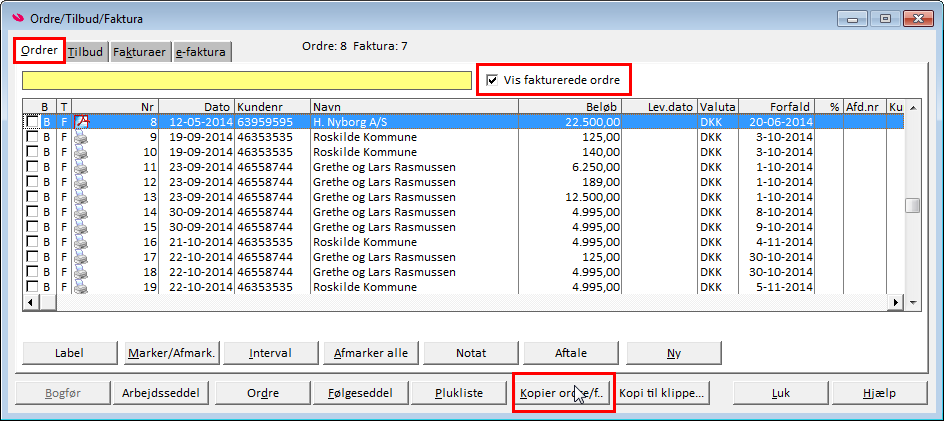Click Kopi til klippe... button
Image resolution: width=944 pixels, height=421 pixels.
(661, 393)
